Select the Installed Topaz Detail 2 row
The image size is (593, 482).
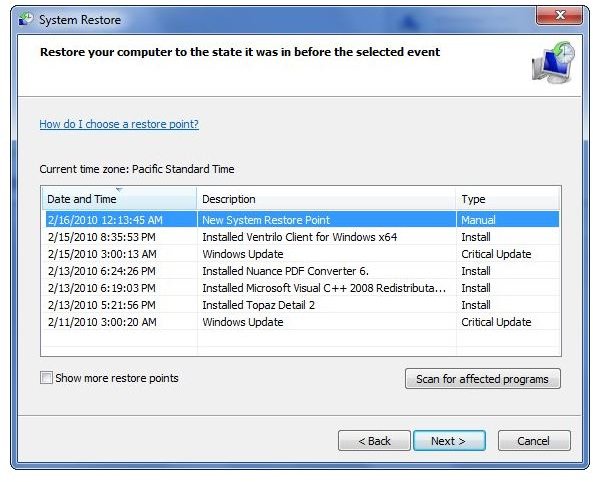pyautogui.click(x=302, y=305)
